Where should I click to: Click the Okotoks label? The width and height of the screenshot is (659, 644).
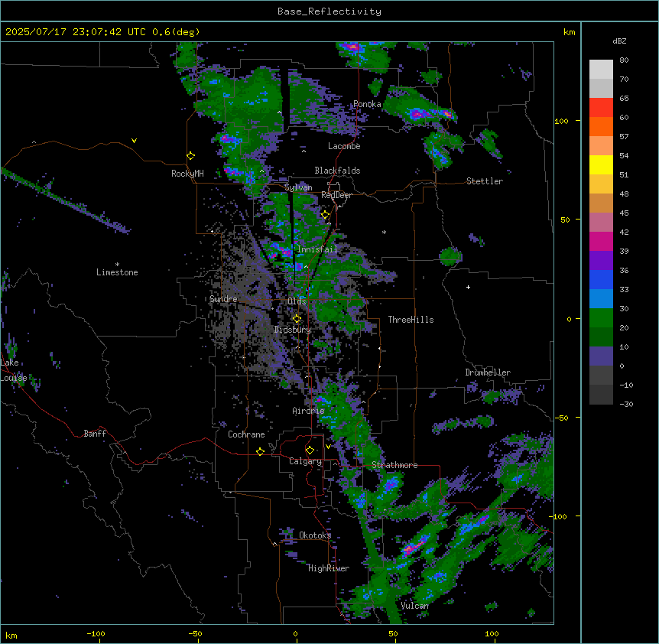[x=315, y=535]
